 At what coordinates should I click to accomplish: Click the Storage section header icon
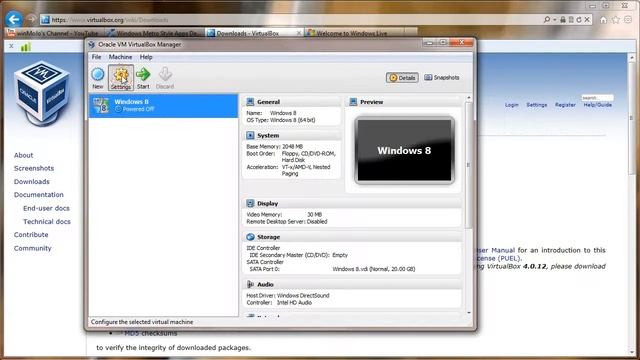(x=250, y=237)
